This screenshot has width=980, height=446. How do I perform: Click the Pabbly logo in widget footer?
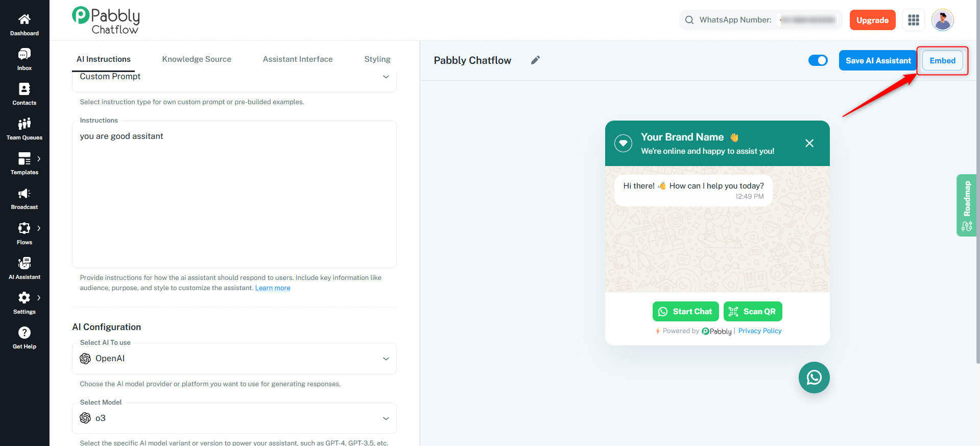(716, 331)
